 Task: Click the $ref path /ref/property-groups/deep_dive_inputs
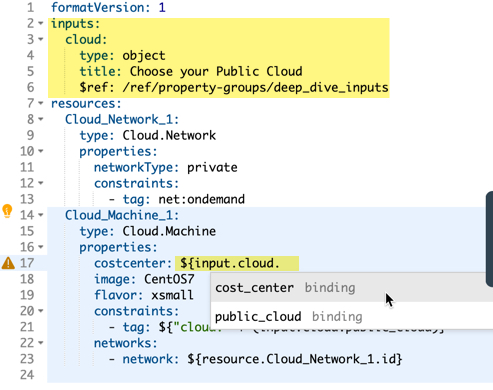255,87
